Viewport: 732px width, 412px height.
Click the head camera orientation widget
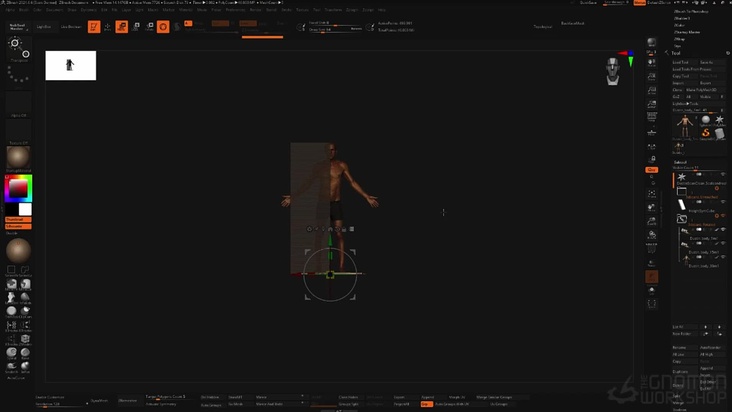click(612, 70)
